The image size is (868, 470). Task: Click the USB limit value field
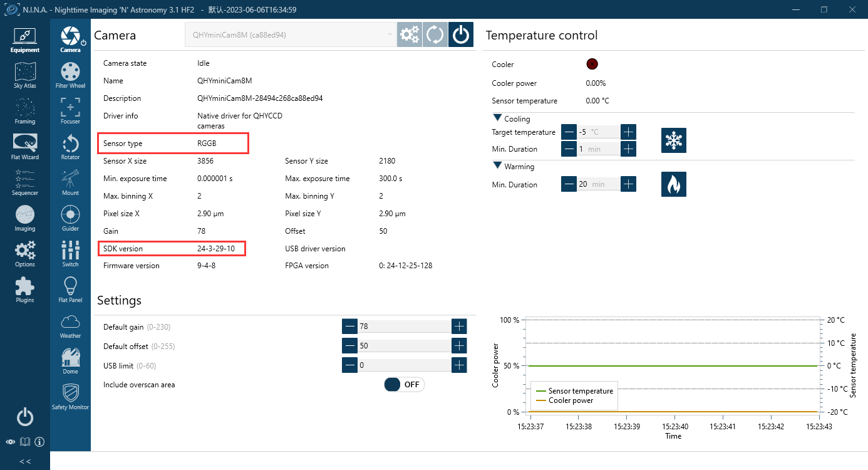click(x=404, y=365)
